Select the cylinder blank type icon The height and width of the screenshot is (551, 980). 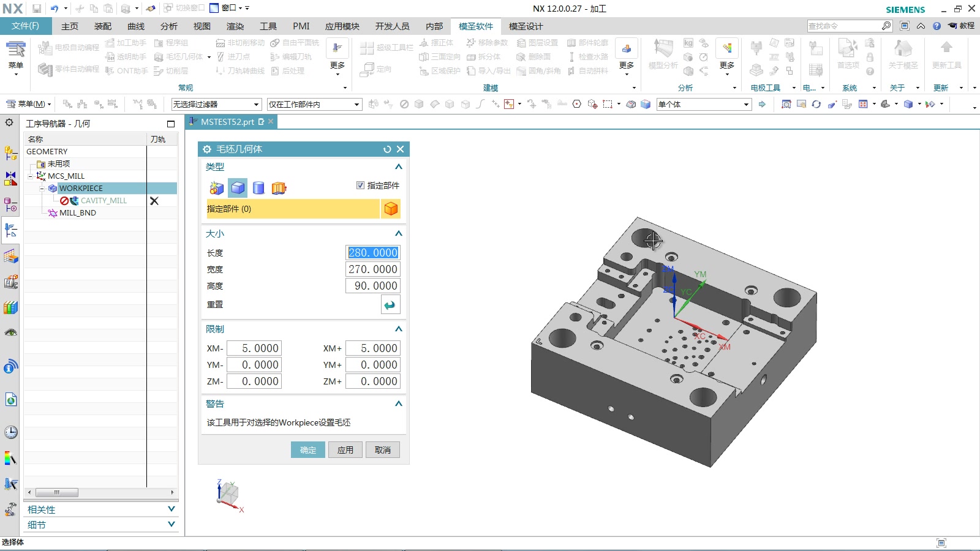[258, 188]
